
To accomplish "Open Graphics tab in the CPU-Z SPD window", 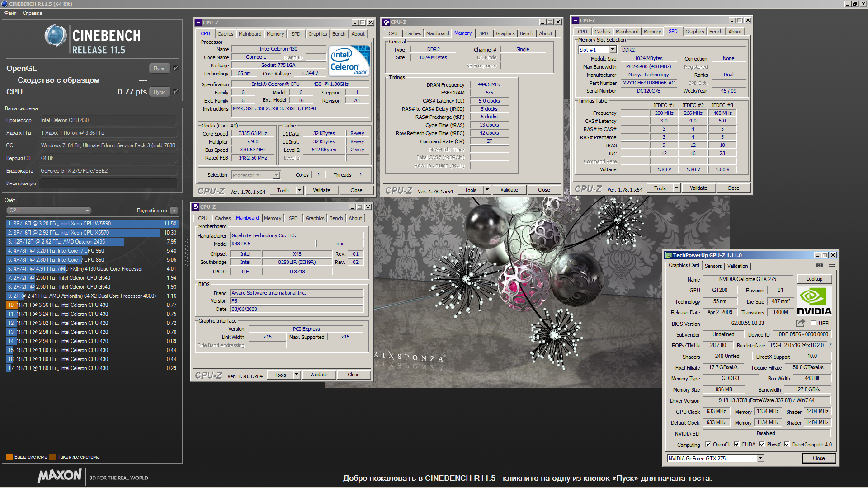I will pyautogui.click(x=694, y=32).
